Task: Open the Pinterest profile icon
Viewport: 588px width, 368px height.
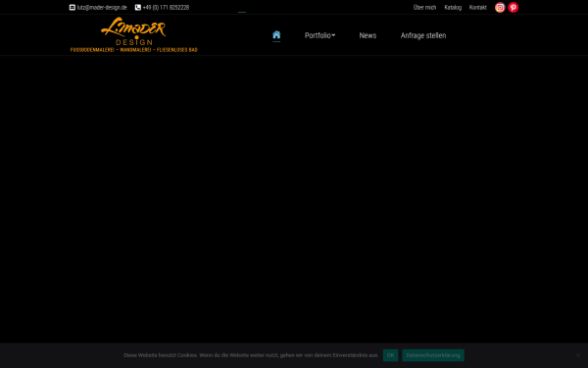Action: pyautogui.click(x=513, y=8)
